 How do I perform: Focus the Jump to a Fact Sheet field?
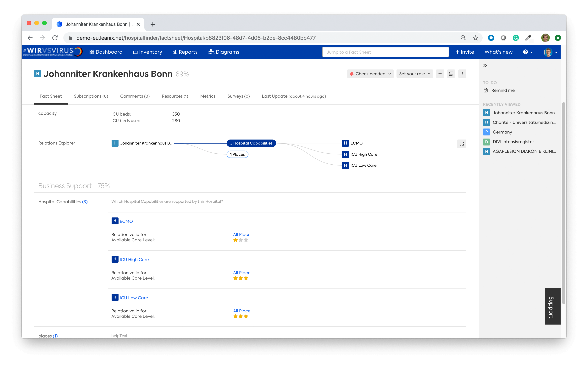click(385, 52)
